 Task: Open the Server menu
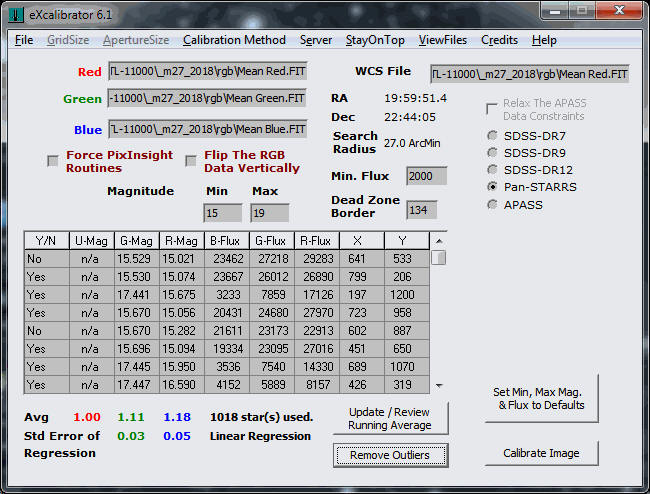click(x=316, y=40)
